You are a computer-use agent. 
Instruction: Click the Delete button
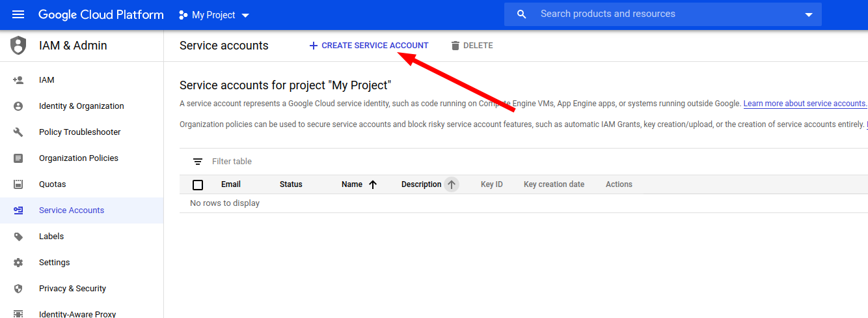tap(472, 46)
